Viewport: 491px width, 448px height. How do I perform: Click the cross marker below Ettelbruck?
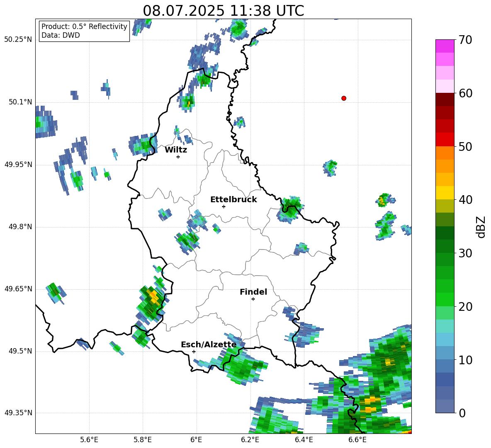click(224, 206)
